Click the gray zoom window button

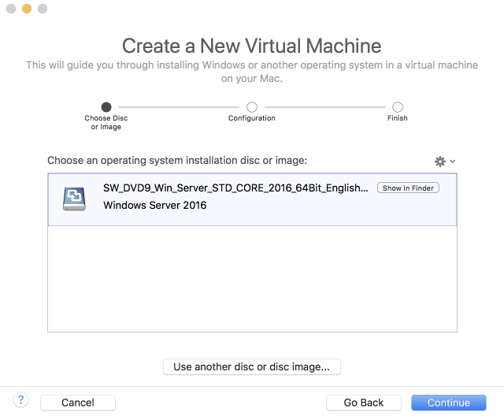click(43, 9)
